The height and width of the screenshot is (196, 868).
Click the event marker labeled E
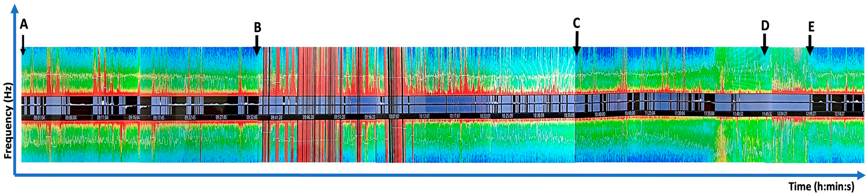(x=811, y=27)
